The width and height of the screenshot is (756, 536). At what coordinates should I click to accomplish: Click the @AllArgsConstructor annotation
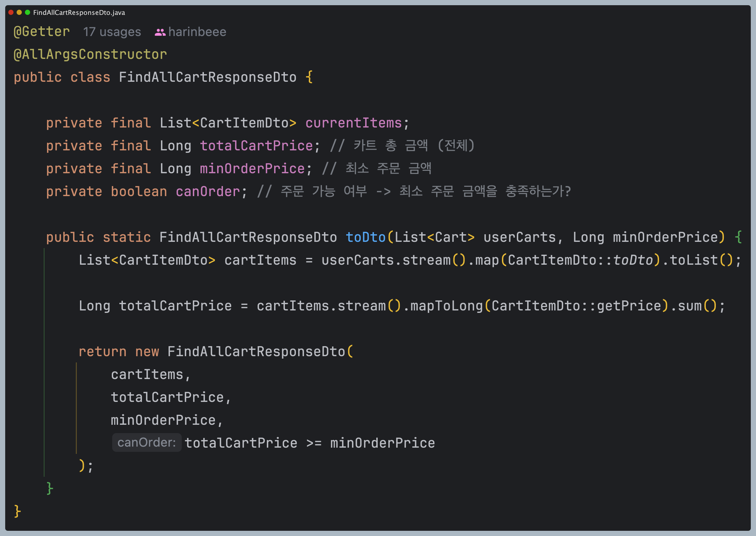pyautogui.click(x=90, y=54)
